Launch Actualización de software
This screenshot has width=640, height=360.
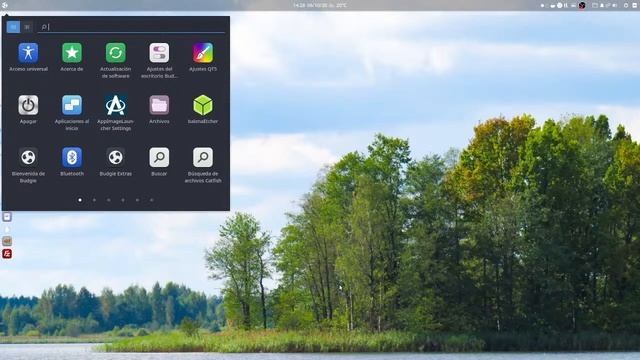[x=116, y=60]
